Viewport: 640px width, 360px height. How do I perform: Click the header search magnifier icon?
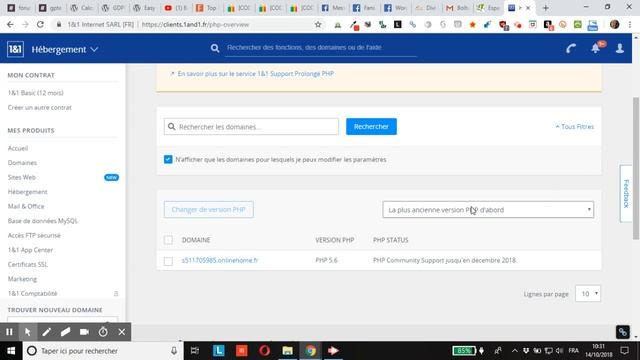pyautogui.click(x=215, y=48)
